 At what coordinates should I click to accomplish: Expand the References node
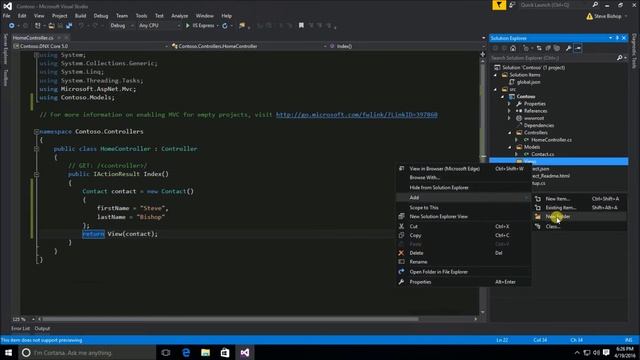click(x=509, y=111)
